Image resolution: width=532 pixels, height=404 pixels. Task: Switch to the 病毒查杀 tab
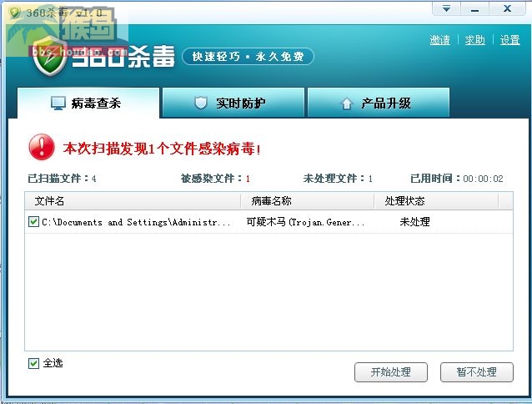pos(88,103)
